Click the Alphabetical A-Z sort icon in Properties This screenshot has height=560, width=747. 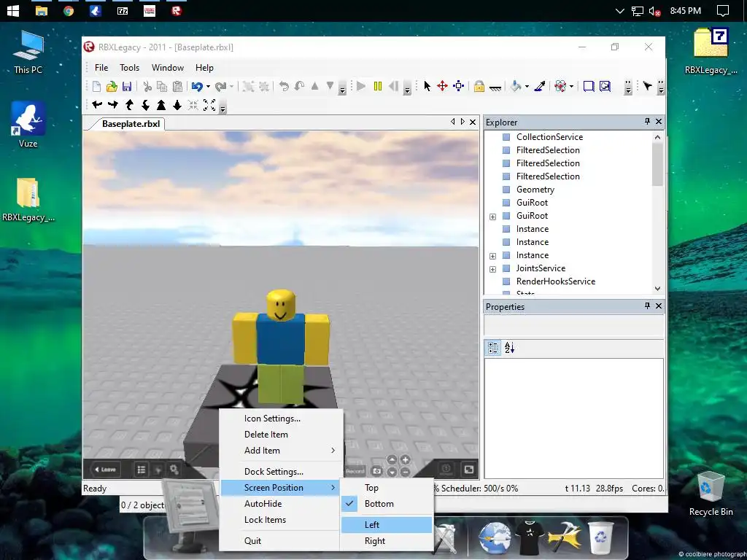[509, 348]
